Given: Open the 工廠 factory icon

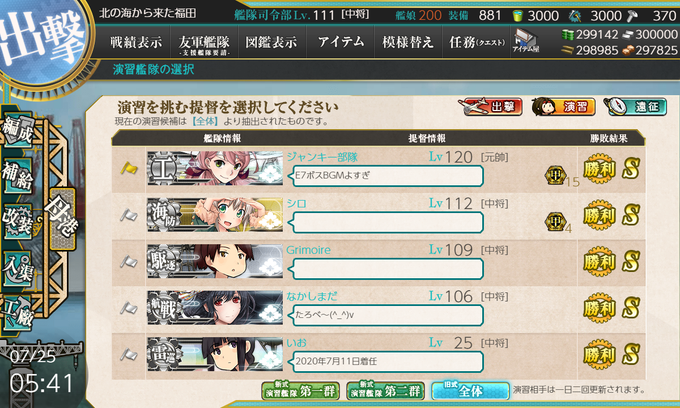Looking at the screenshot, I should [x=18, y=313].
